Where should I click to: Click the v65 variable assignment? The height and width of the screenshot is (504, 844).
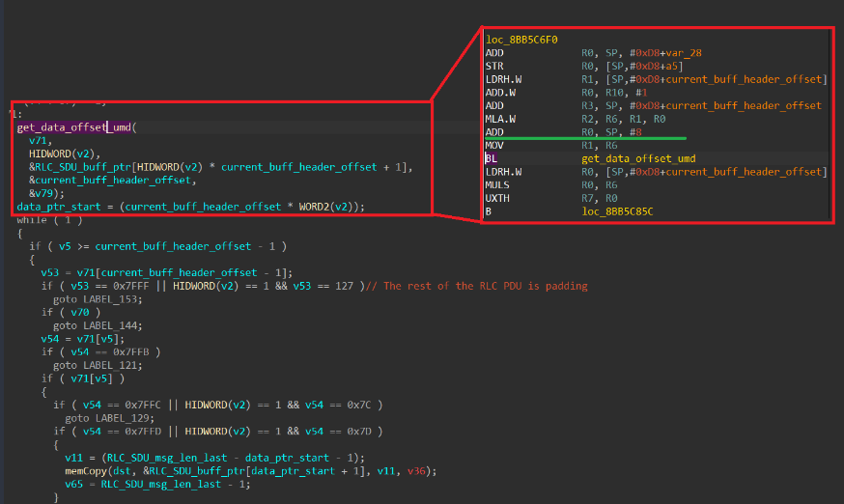(73, 484)
